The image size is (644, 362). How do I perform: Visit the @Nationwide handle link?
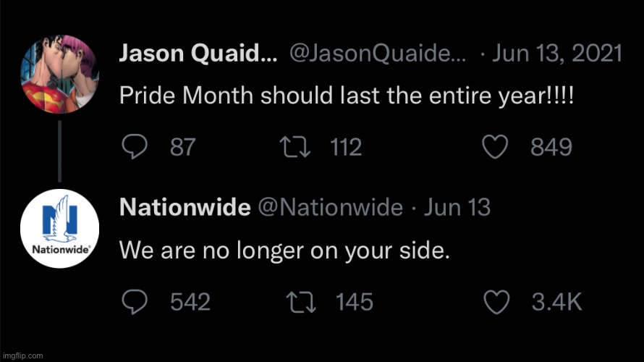click(x=330, y=207)
